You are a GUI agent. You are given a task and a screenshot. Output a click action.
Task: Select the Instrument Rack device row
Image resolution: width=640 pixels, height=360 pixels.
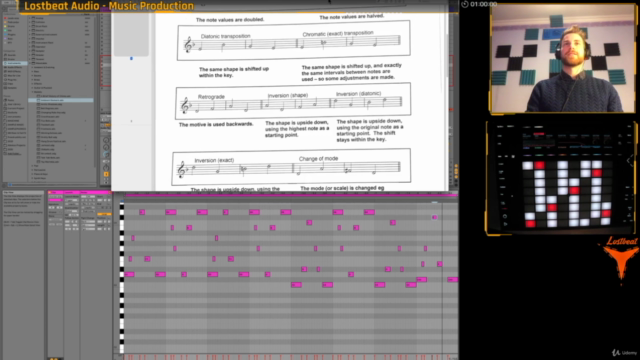click(61, 42)
